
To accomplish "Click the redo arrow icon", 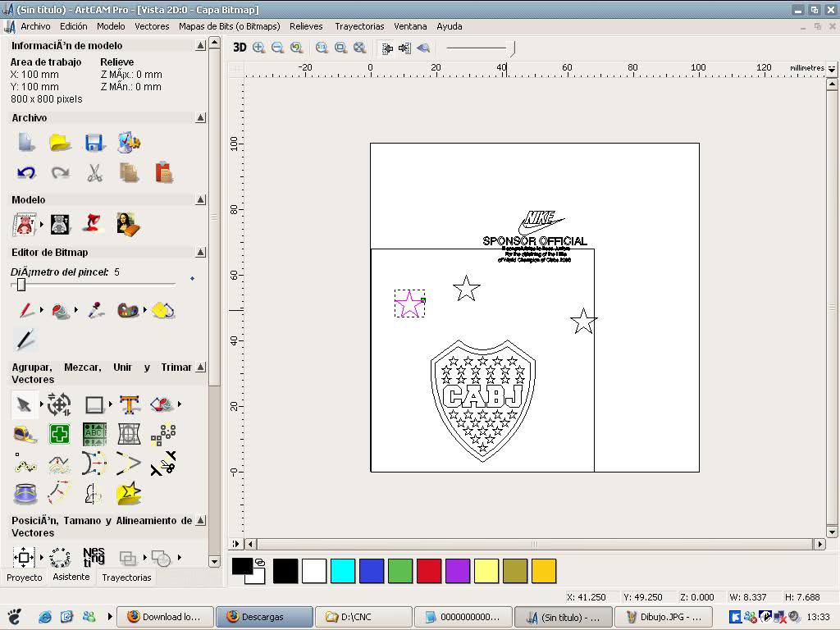I will [x=60, y=172].
